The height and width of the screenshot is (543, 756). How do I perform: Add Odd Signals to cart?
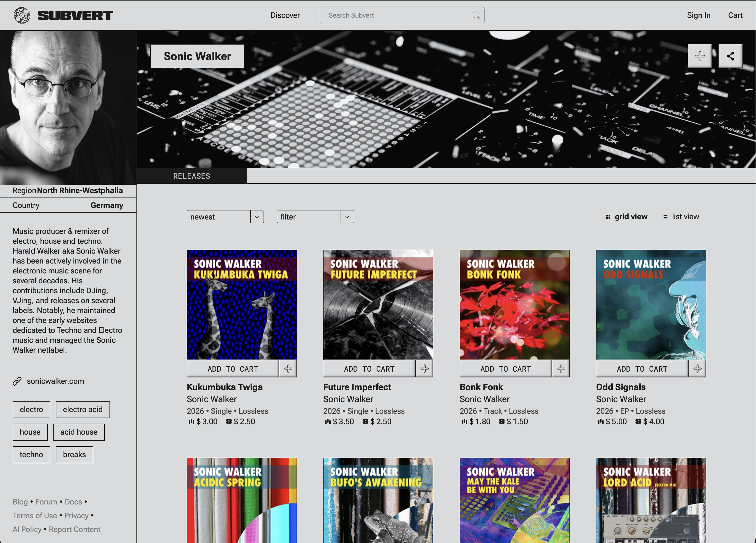642,369
